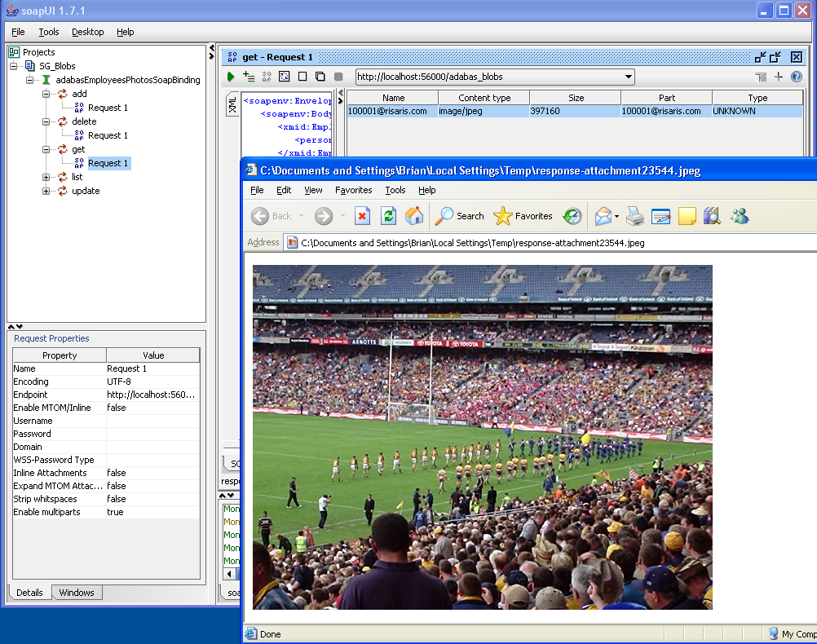The image size is (817, 644).
Task: Open the browser History clock icon
Action: point(572,216)
